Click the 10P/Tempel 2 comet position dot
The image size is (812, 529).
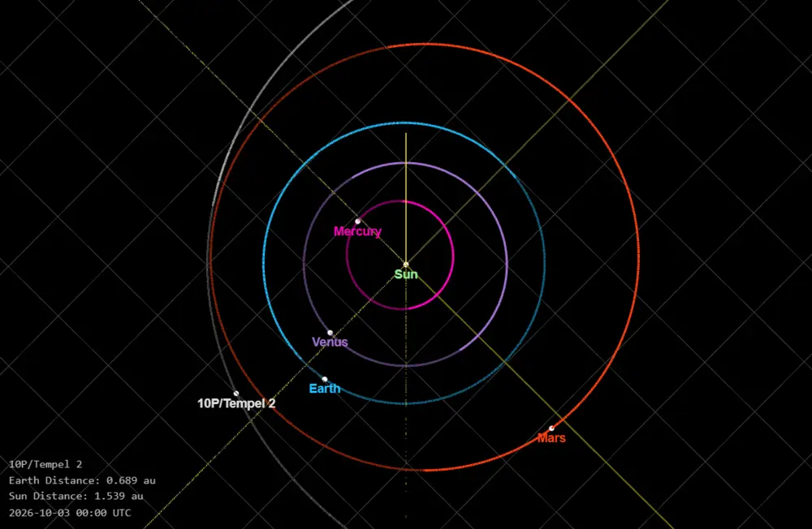[236, 394]
